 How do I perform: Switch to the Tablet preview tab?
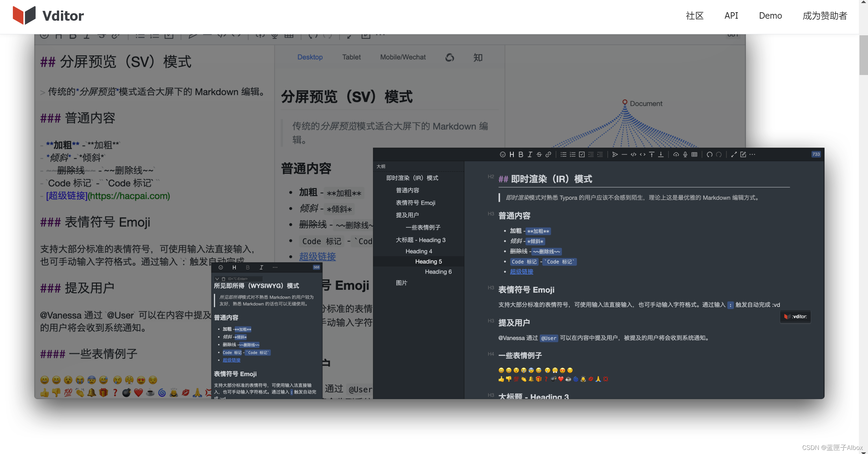[351, 57]
